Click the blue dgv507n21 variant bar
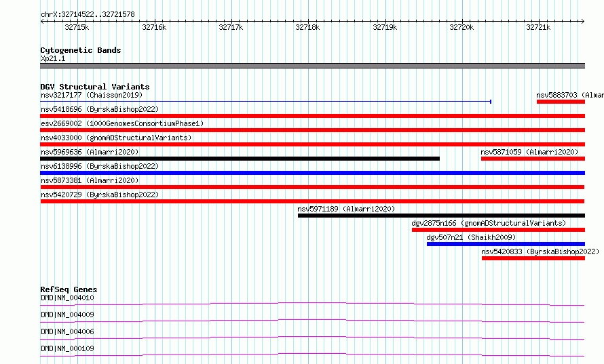Screen dimensions: 604x364 (506, 244)
